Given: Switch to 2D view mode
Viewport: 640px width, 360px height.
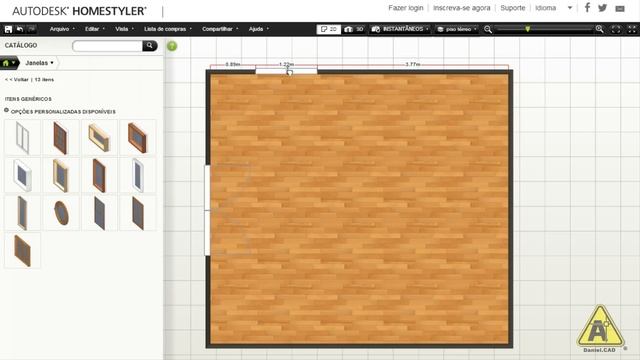Looking at the screenshot, I should click(x=329, y=29).
